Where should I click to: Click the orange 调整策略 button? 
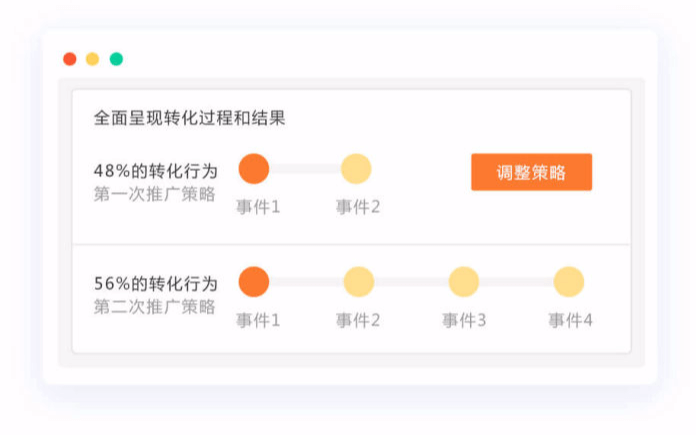531,172
